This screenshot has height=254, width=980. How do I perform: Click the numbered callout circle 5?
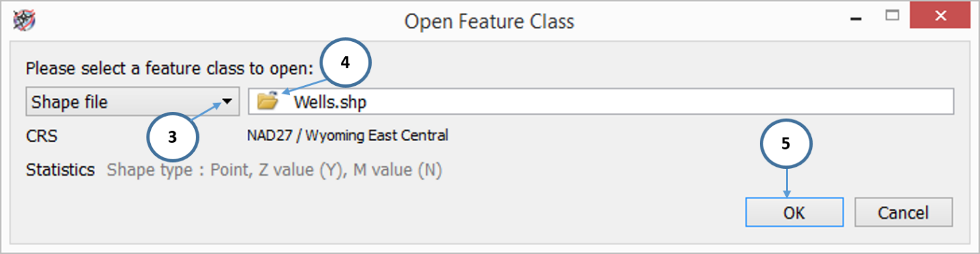tap(786, 146)
